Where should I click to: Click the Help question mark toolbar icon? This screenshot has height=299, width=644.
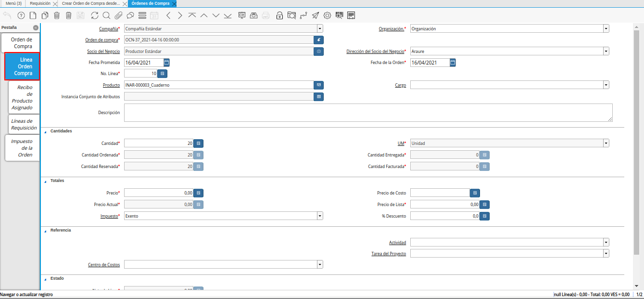(x=21, y=15)
